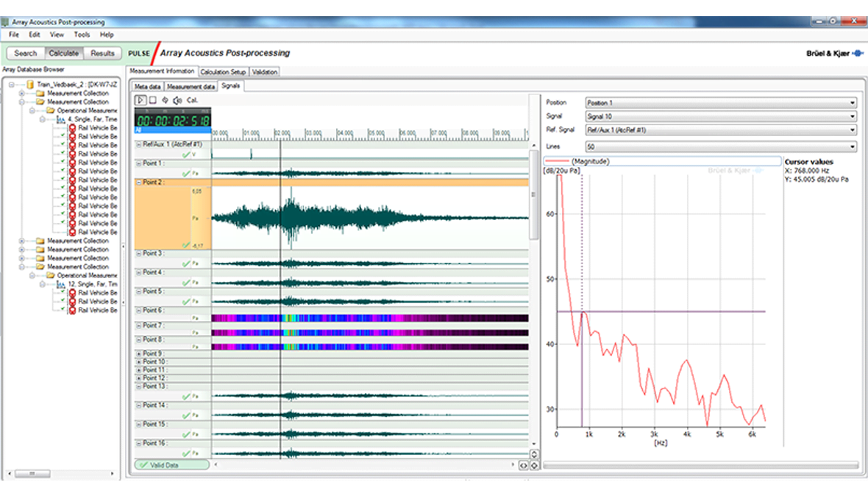Click the Point 6 colored spectrogram strip
The image size is (868, 496).
(369, 318)
